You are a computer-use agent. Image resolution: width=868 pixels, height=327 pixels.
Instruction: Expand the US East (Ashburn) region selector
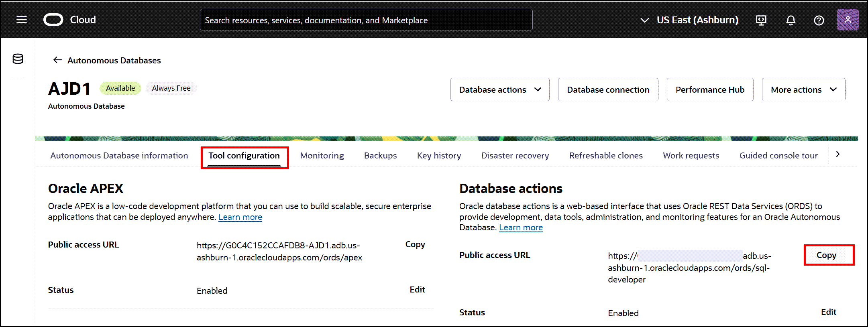[689, 20]
